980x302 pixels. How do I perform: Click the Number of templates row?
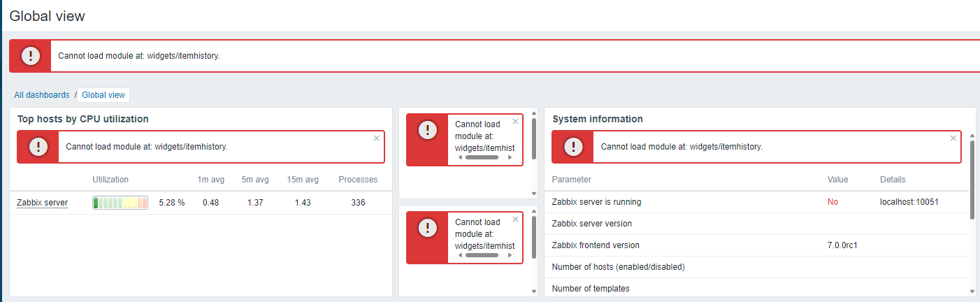pos(757,288)
